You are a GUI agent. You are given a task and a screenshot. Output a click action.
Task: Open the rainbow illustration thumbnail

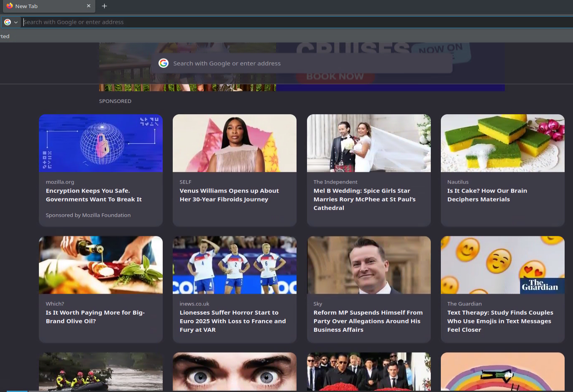503,372
